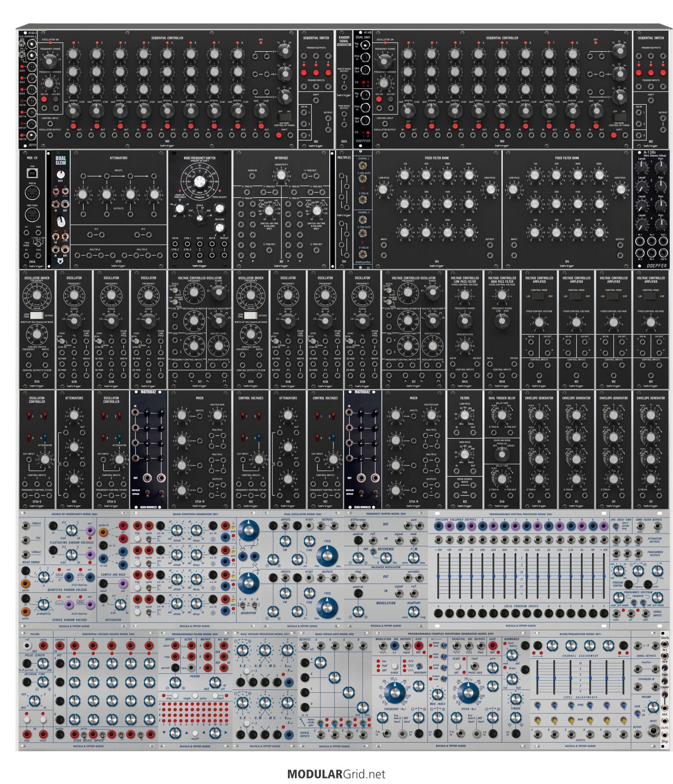Viewport: 673px width, 784px height.
Task: Click the IN L jack on the Verb module
Action: pyautogui.click(x=664, y=644)
